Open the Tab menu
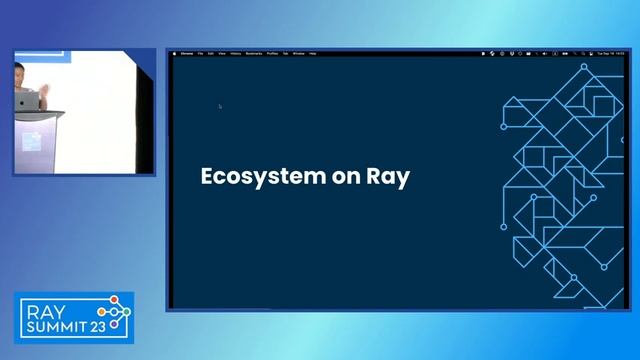 coord(285,53)
